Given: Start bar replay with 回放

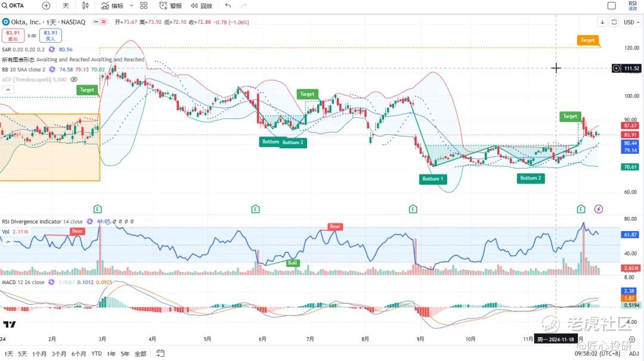Looking at the screenshot, I should tap(202, 5).
